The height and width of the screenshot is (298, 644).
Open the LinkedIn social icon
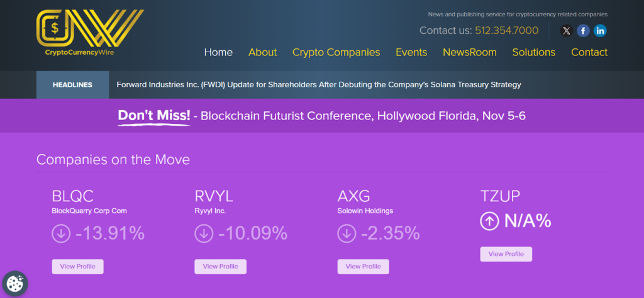click(x=600, y=30)
